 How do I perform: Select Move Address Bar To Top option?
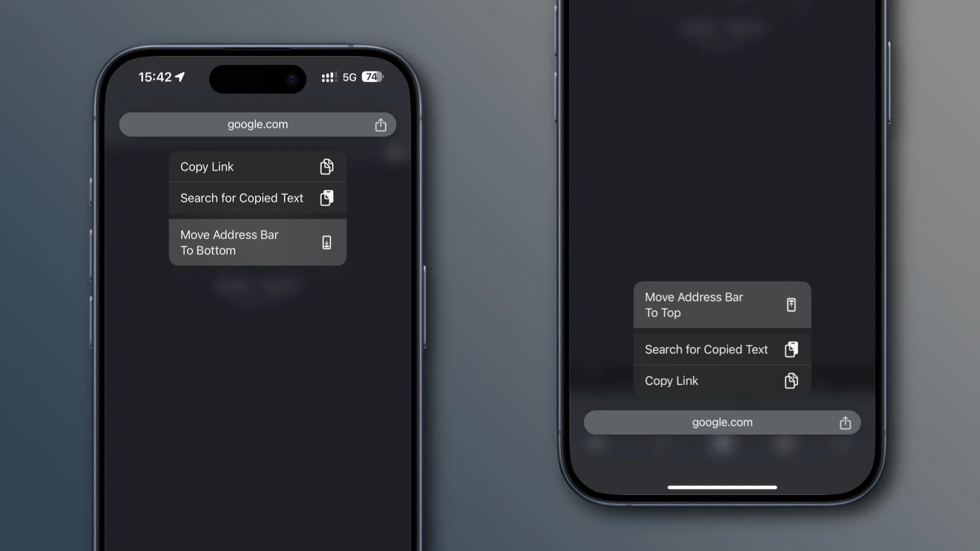(x=722, y=304)
